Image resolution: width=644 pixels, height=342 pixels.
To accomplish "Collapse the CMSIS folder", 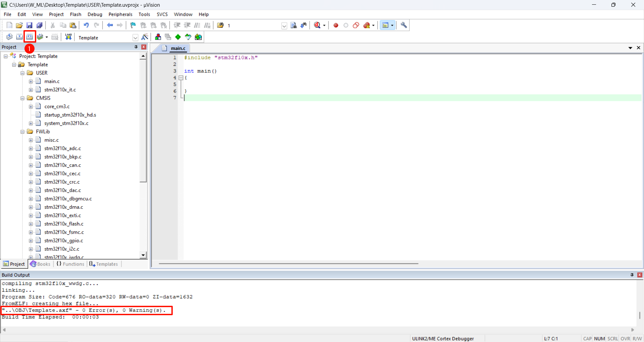I will pos(22,98).
